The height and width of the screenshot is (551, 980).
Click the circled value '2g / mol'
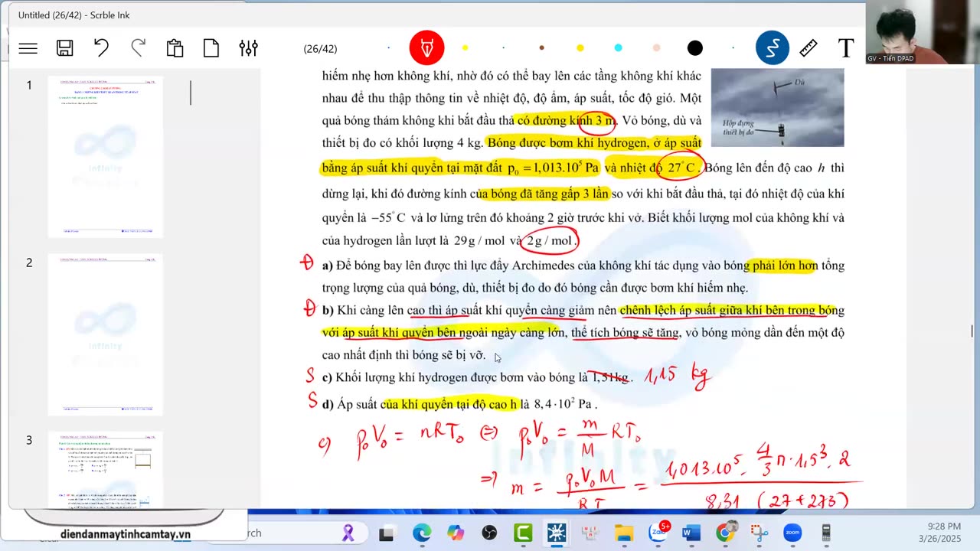pyautogui.click(x=549, y=241)
